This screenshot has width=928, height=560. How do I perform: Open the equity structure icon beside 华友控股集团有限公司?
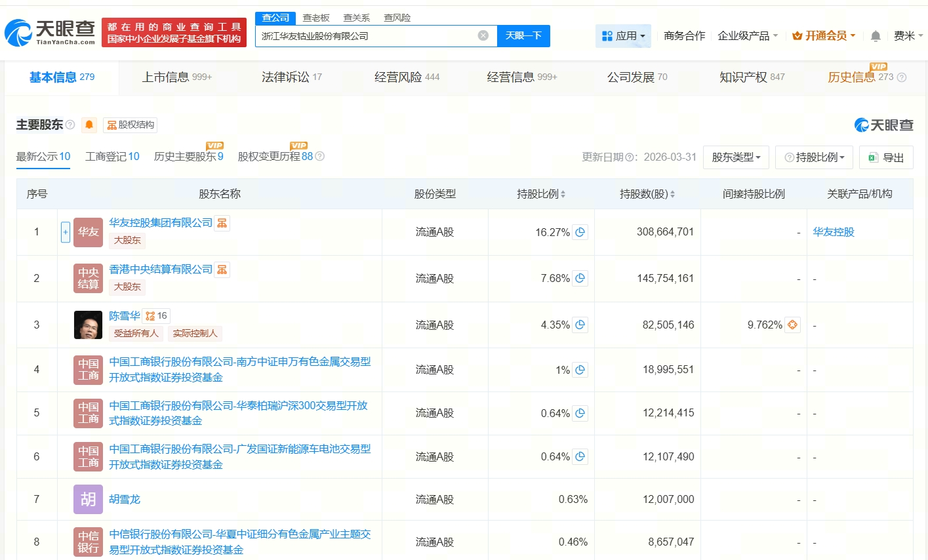tap(222, 223)
